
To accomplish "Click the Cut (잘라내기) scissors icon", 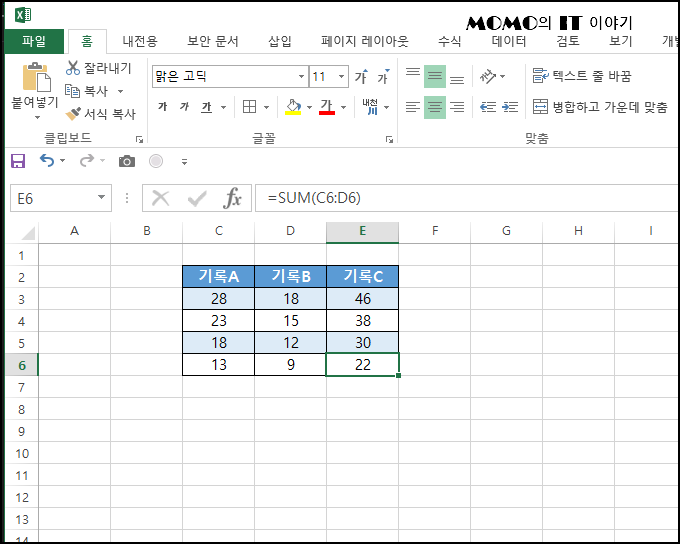I will [73, 68].
